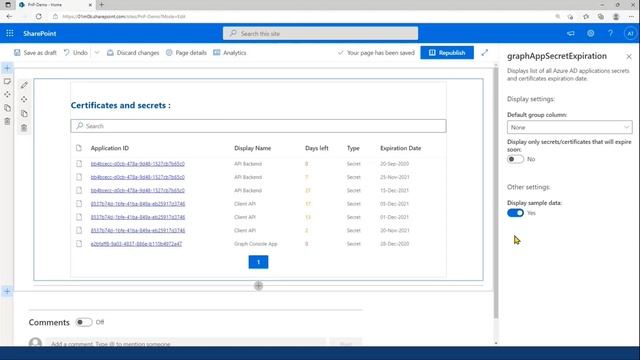Screen dimensions: 640x360
Task: Click the move section icon in left rail
Action: click(x=7, y=94)
